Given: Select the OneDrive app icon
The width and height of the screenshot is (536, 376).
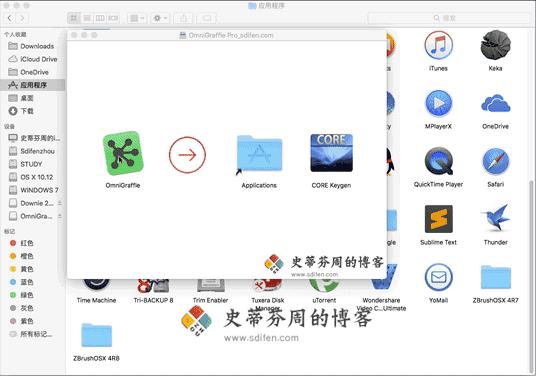Looking at the screenshot, I should [495, 104].
